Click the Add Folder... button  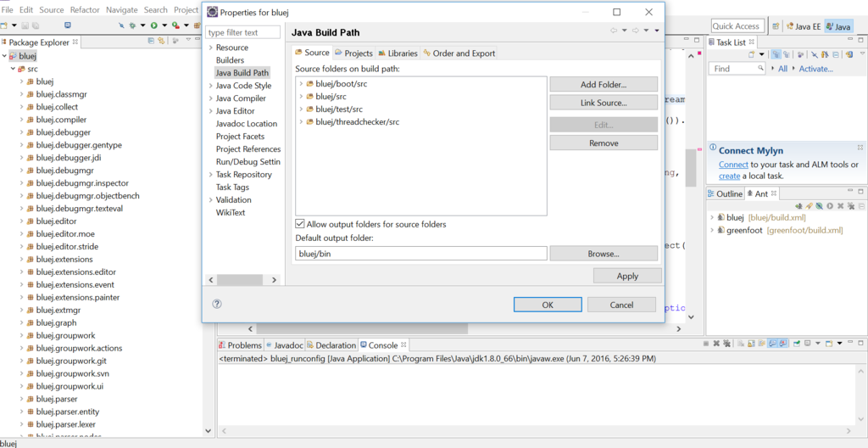[x=604, y=84]
